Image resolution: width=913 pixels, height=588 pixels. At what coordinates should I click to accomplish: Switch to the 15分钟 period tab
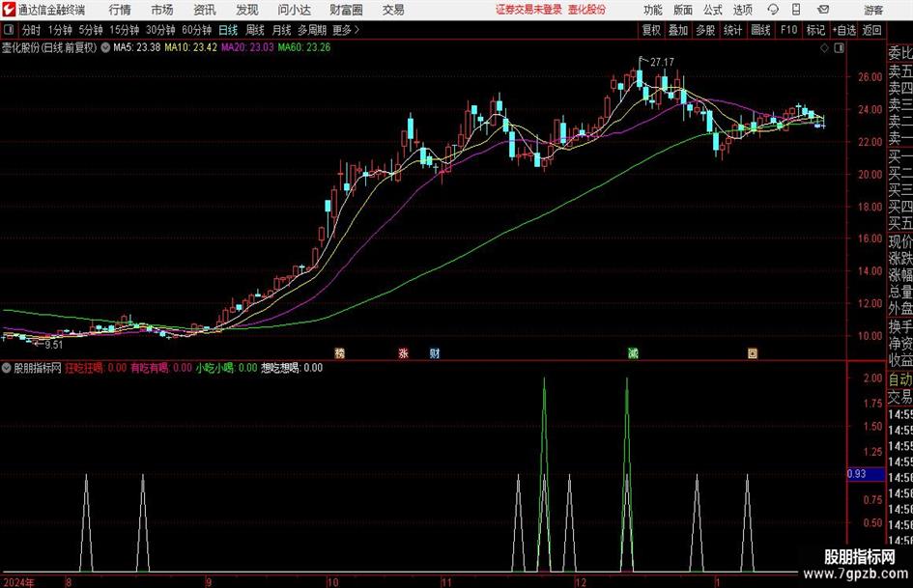(124, 30)
